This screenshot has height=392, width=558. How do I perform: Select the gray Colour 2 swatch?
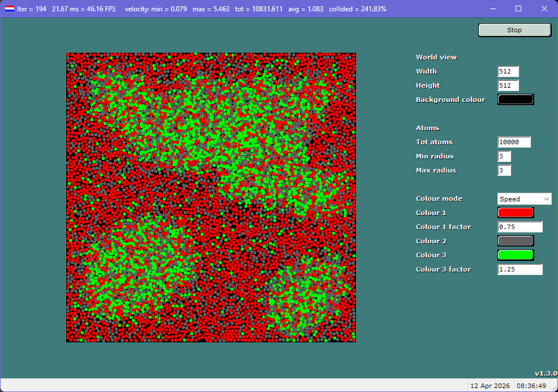point(515,240)
